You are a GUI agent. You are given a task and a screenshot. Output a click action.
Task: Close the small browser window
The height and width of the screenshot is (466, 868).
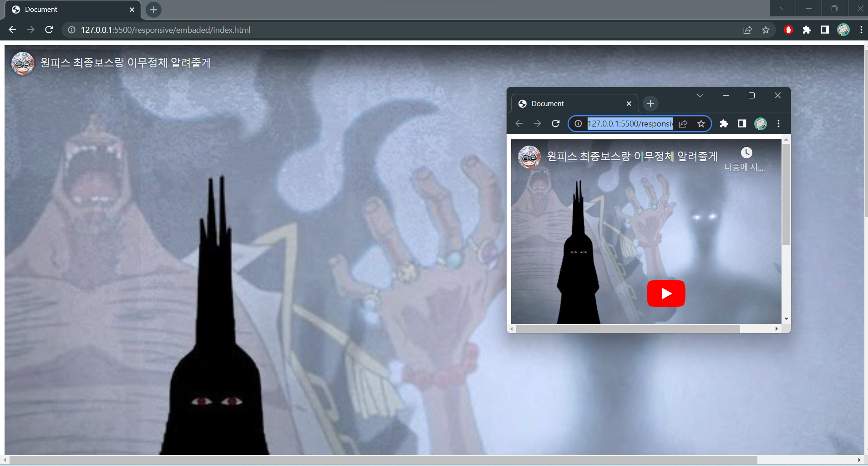pos(778,96)
